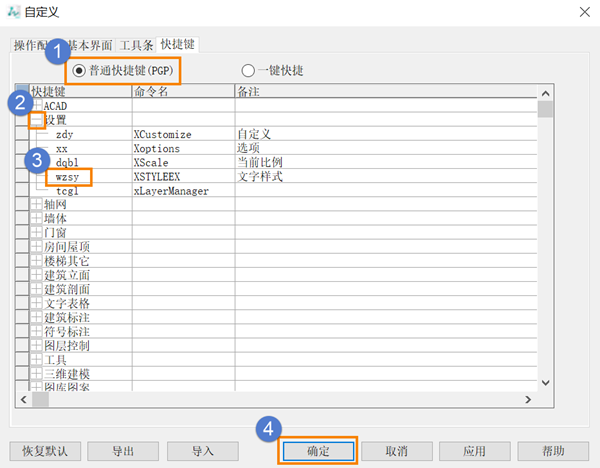This screenshot has height=468, width=600.
Task: Click the 选项 remark cell
Action: click(386, 148)
